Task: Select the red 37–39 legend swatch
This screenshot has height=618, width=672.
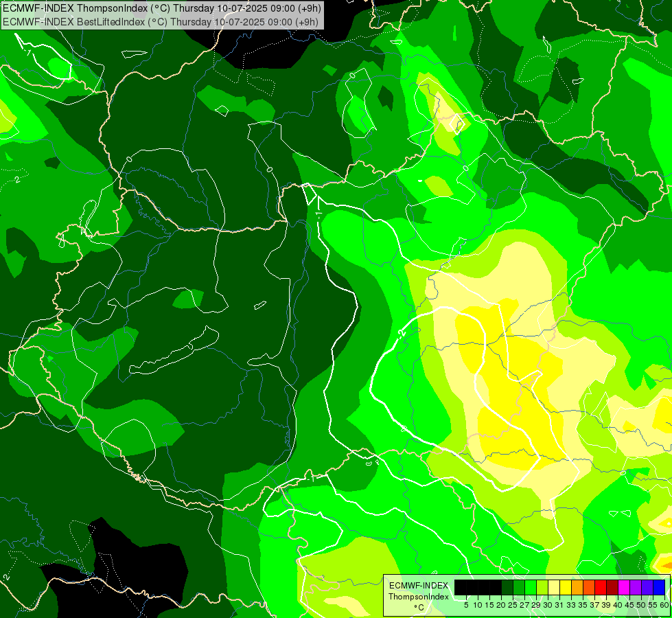Action: point(601,588)
